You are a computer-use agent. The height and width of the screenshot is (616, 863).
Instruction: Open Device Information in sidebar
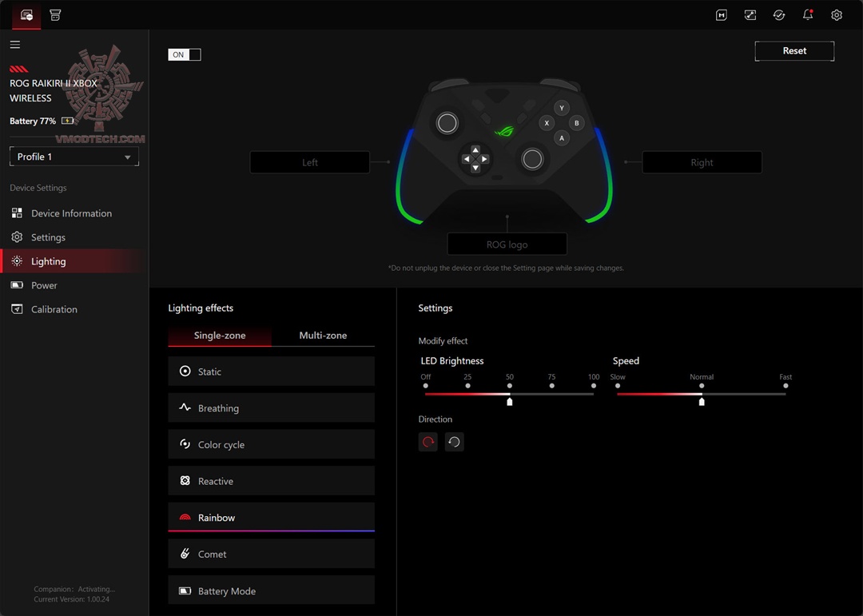point(72,213)
